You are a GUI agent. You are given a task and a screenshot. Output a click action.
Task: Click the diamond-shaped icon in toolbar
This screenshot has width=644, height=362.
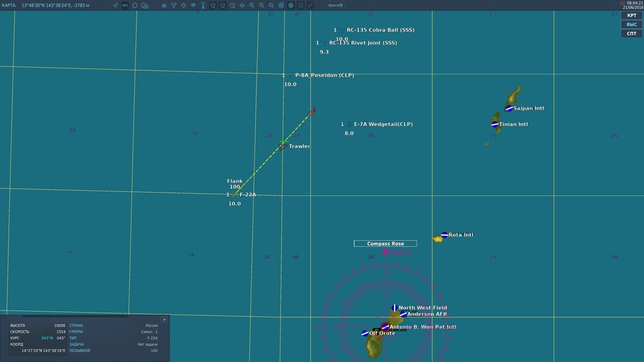193,5
